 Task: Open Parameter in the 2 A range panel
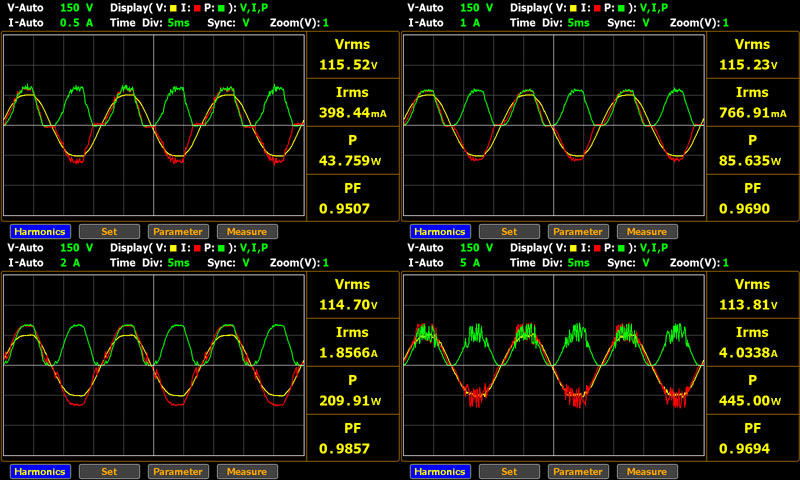(178, 471)
